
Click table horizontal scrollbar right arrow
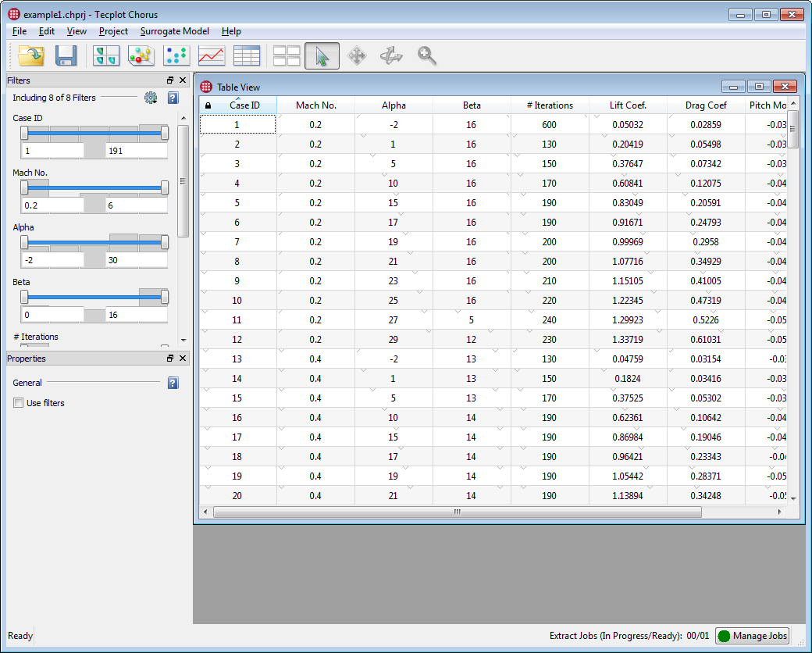(x=780, y=512)
